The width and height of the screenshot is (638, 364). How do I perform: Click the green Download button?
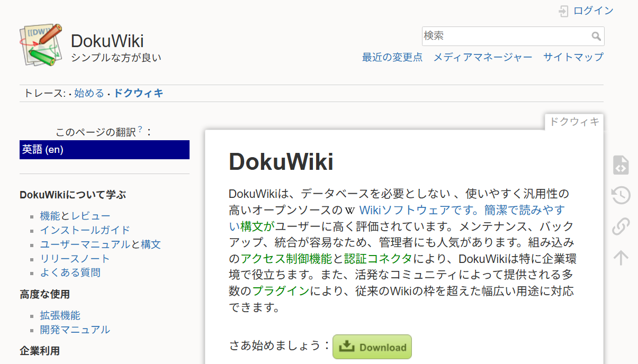[x=372, y=347]
